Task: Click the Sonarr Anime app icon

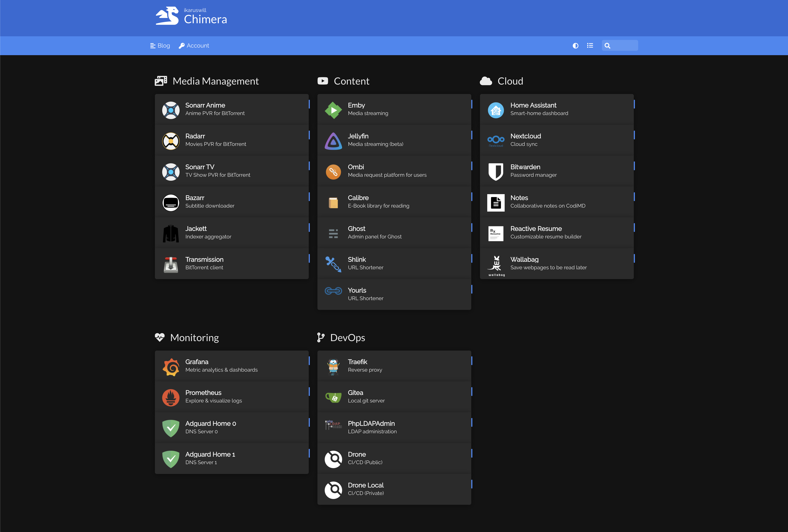Action: click(171, 110)
